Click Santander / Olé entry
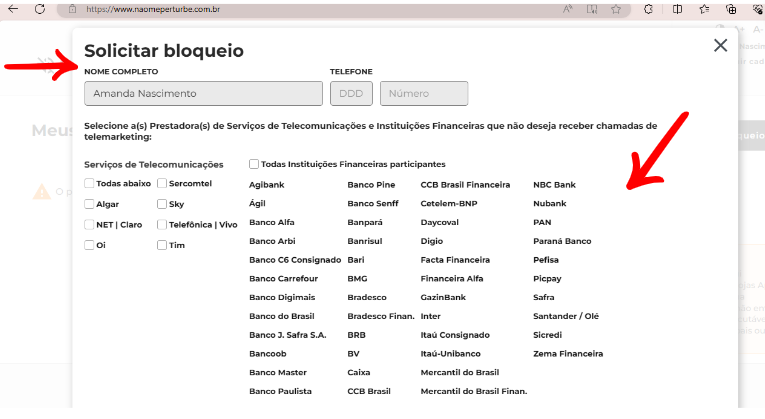Image resolution: width=765 pixels, height=419 pixels. coord(566,316)
